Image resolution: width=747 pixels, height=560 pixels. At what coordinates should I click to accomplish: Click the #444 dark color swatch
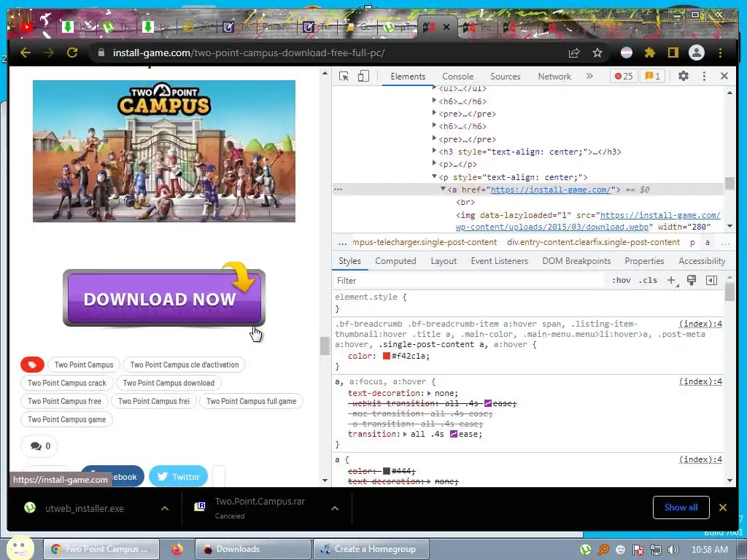[387, 471]
